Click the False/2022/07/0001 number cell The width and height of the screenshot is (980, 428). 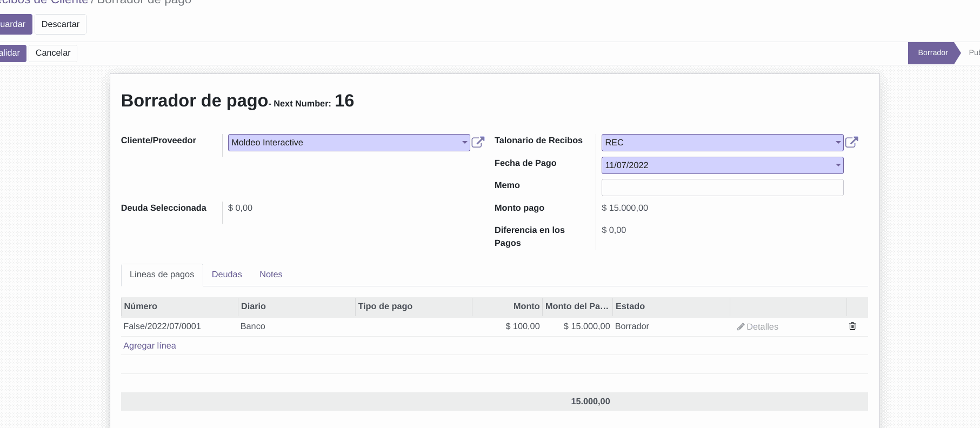point(179,326)
